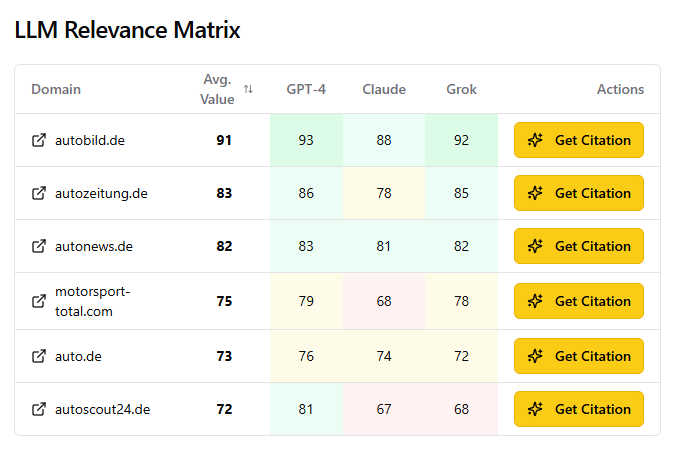Hit Get Citation for autoscout24.de
The image size is (678, 449).
point(579,409)
